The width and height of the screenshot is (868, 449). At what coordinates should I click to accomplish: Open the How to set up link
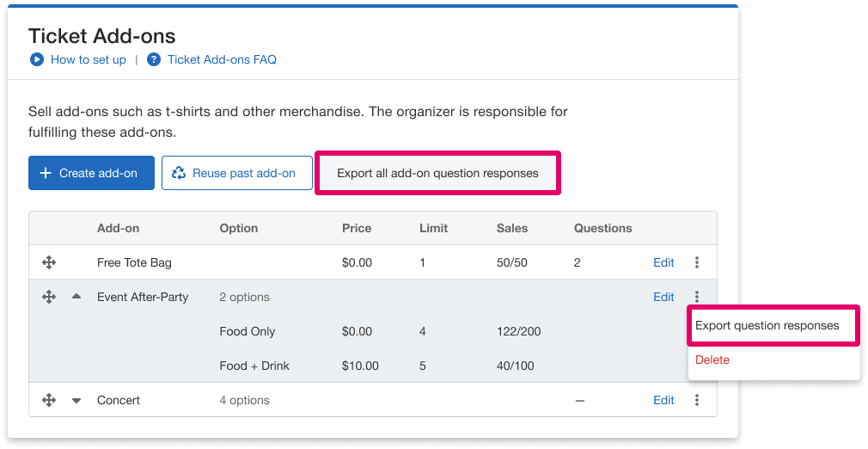point(89,59)
